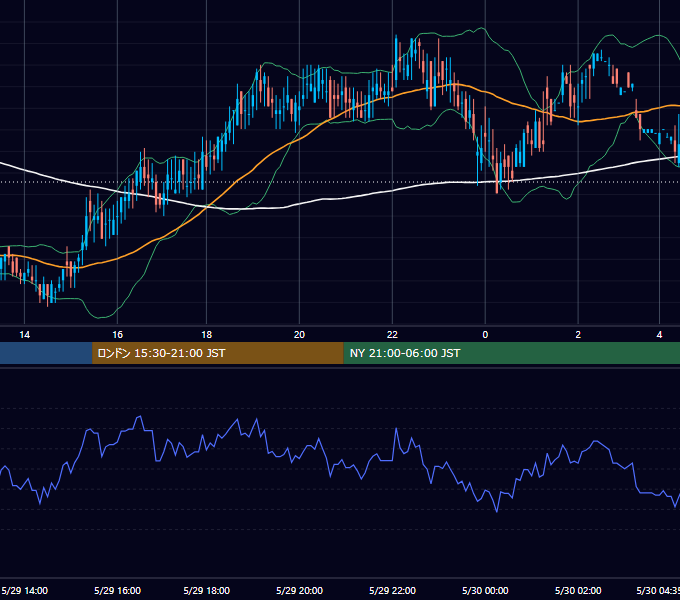Click the NY 21:00-06:00 JST session bar

coord(511,353)
